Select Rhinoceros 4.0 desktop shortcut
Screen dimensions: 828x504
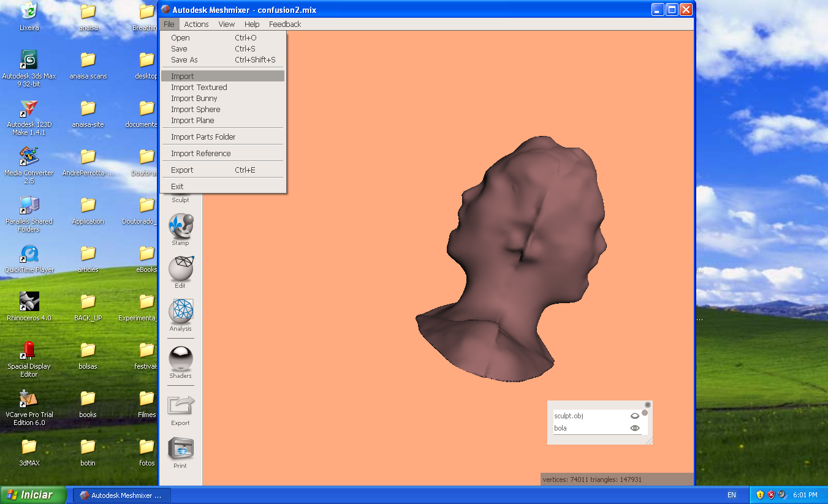click(29, 306)
